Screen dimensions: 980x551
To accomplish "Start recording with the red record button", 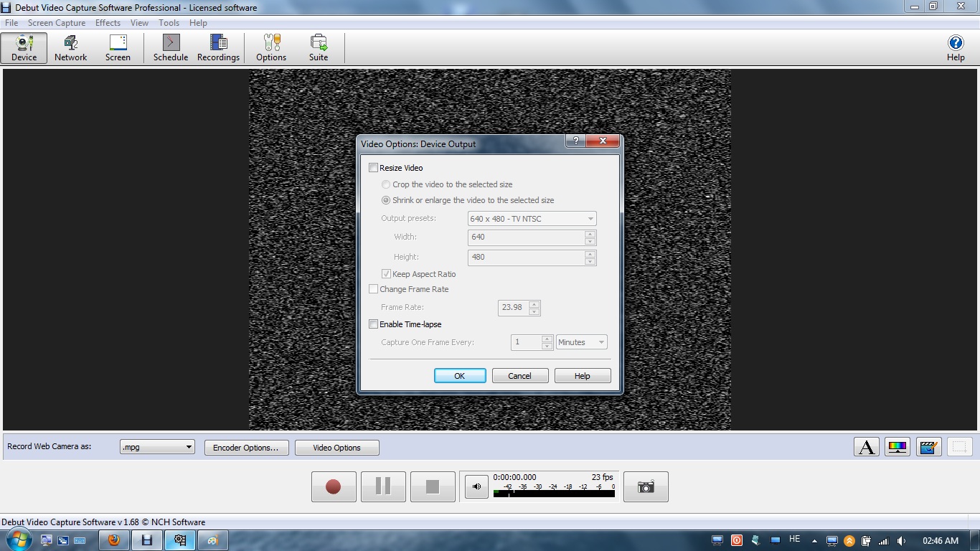I will pyautogui.click(x=334, y=486).
